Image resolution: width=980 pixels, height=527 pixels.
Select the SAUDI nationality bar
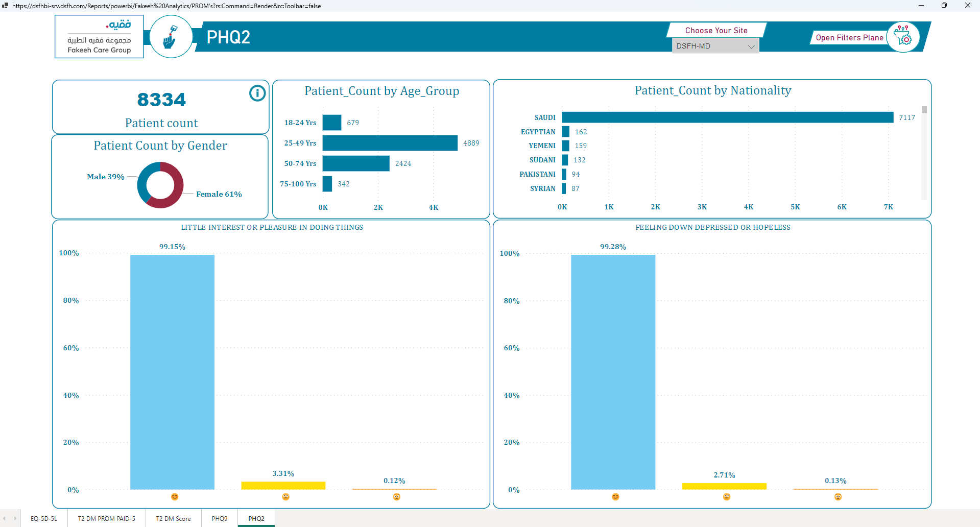728,117
